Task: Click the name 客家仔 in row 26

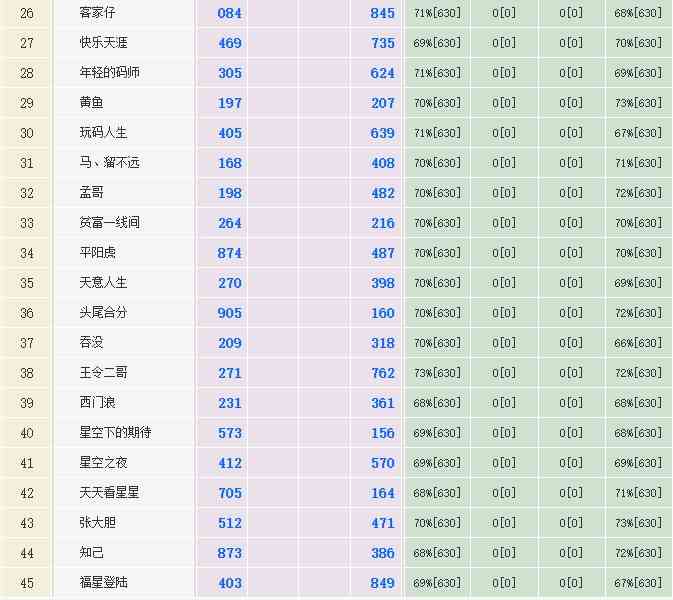Action: [x=97, y=13]
